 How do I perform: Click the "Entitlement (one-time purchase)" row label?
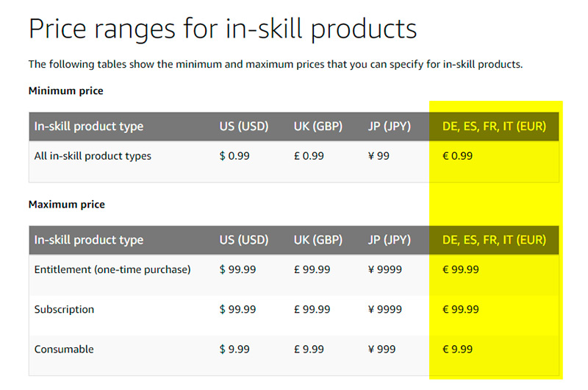coord(112,269)
